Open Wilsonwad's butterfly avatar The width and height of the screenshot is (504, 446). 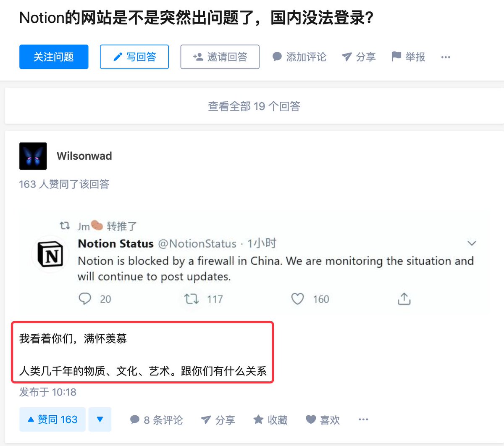(33, 156)
